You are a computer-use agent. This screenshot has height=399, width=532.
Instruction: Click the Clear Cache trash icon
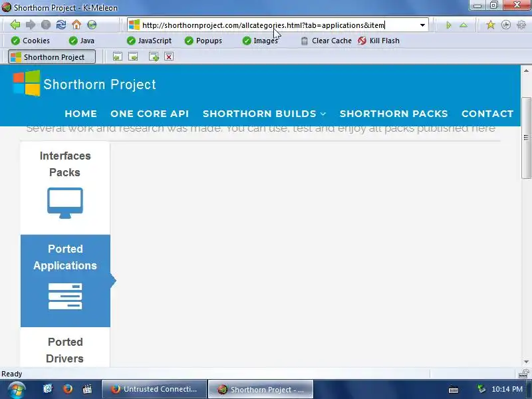(x=305, y=41)
